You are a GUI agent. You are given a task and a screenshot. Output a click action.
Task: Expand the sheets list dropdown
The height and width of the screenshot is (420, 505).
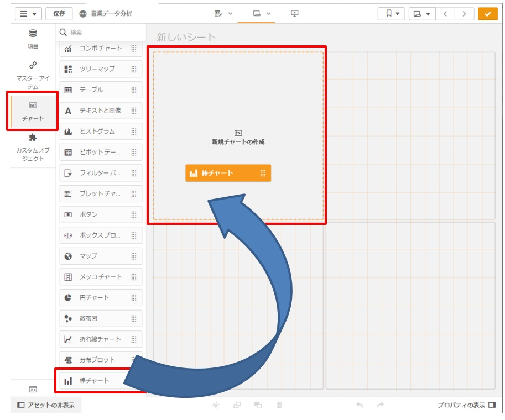coord(422,14)
